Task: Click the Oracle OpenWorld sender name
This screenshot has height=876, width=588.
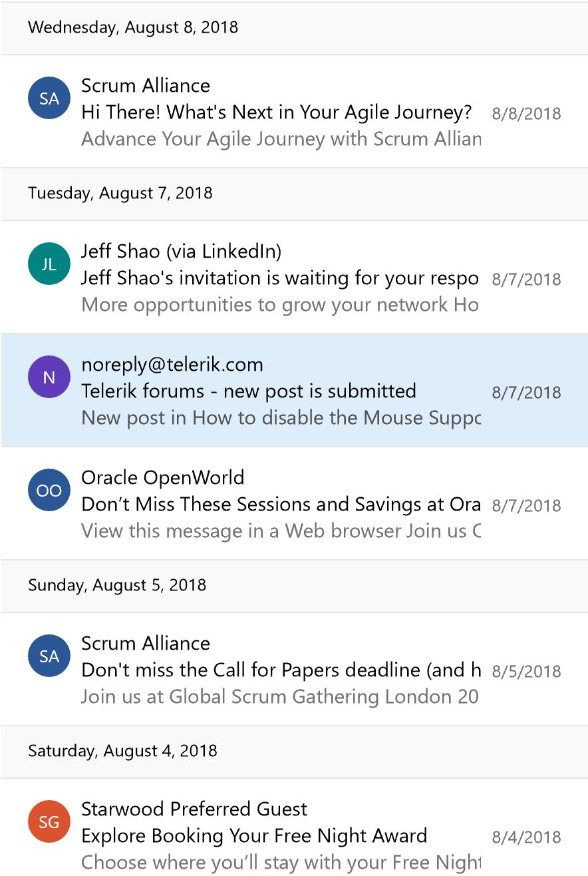Action: pyautogui.click(x=163, y=478)
